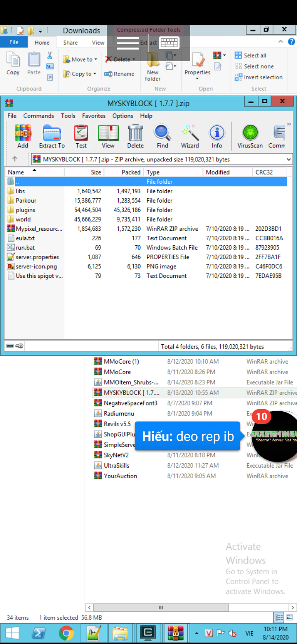Click the Explorer Help question mark

[x=292, y=42]
